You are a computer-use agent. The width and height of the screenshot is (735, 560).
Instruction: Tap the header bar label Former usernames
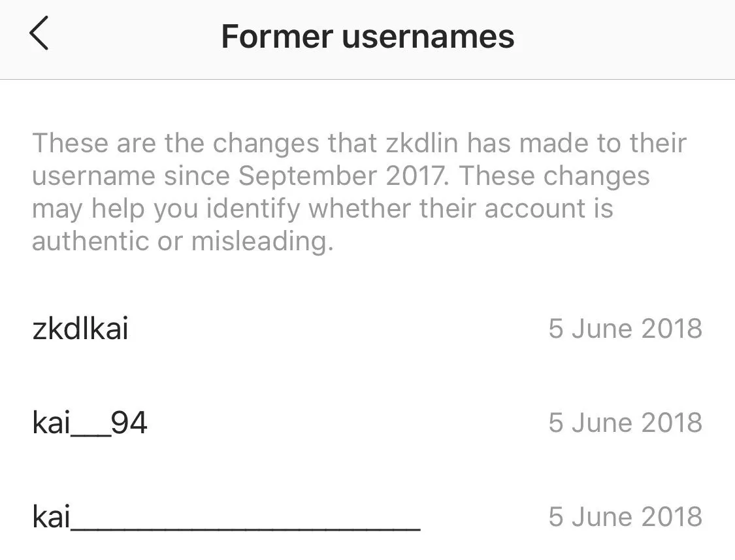367,37
